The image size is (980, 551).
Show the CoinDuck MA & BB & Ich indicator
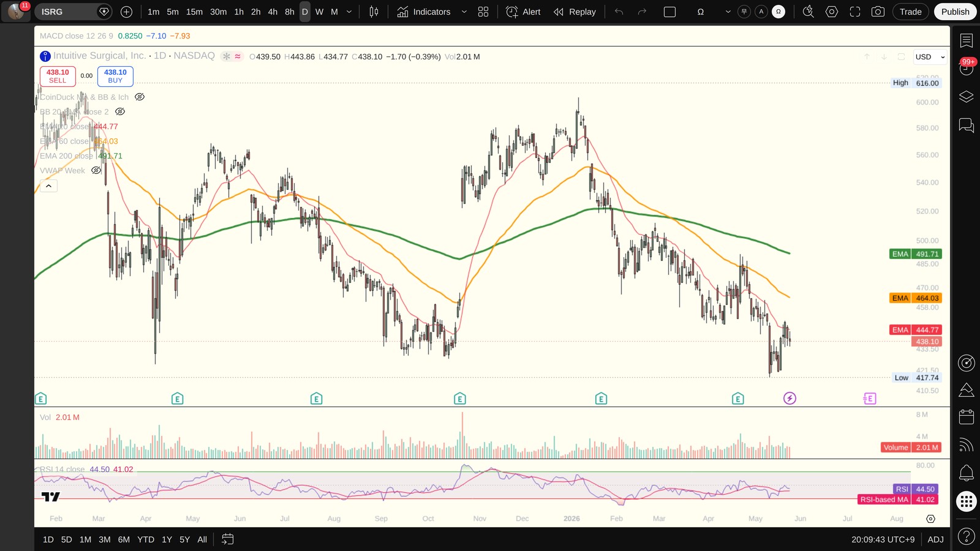click(x=140, y=97)
